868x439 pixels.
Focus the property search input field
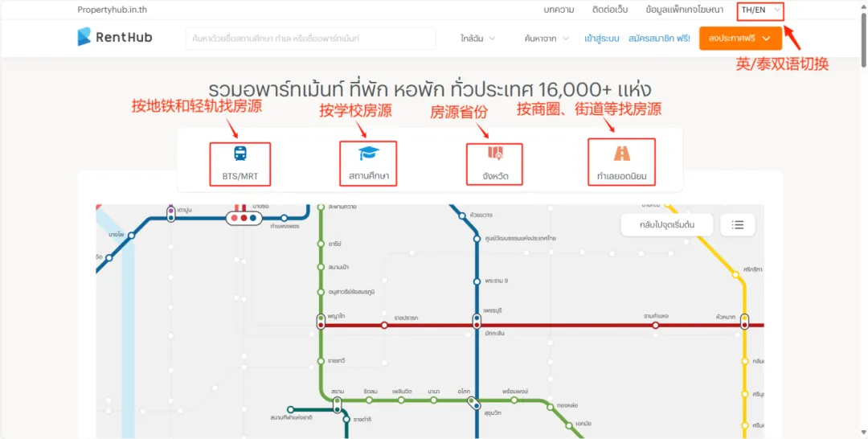click(310, 39)
